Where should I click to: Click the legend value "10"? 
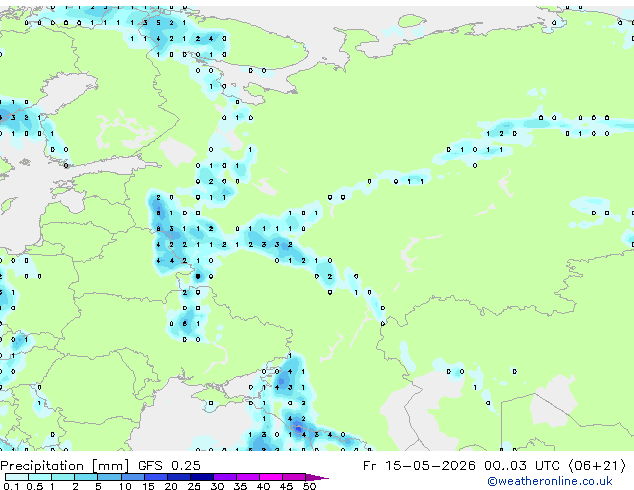tap(125, 486)
